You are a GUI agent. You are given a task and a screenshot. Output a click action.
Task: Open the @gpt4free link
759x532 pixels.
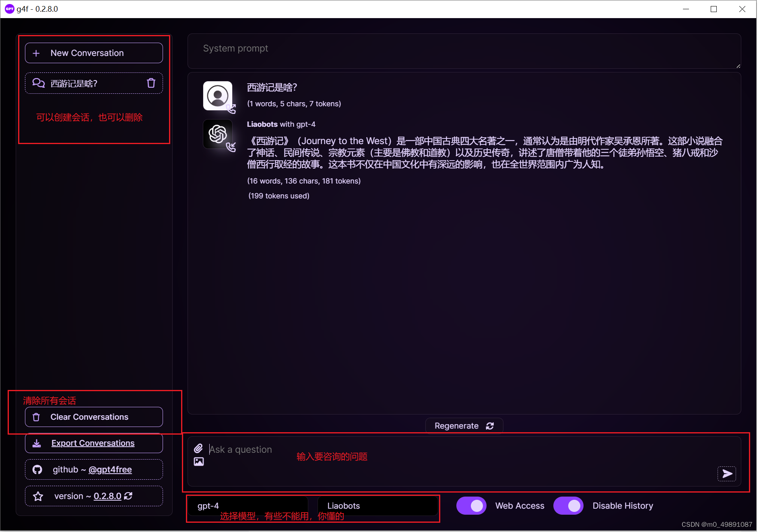(110, 469)
